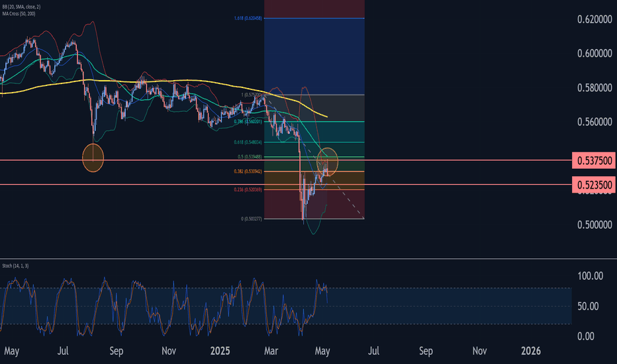Select the 0.5 (0.539488) Fibonacci level label
Image resolution: width=617 pixels, height=364 pixels.
250,157
